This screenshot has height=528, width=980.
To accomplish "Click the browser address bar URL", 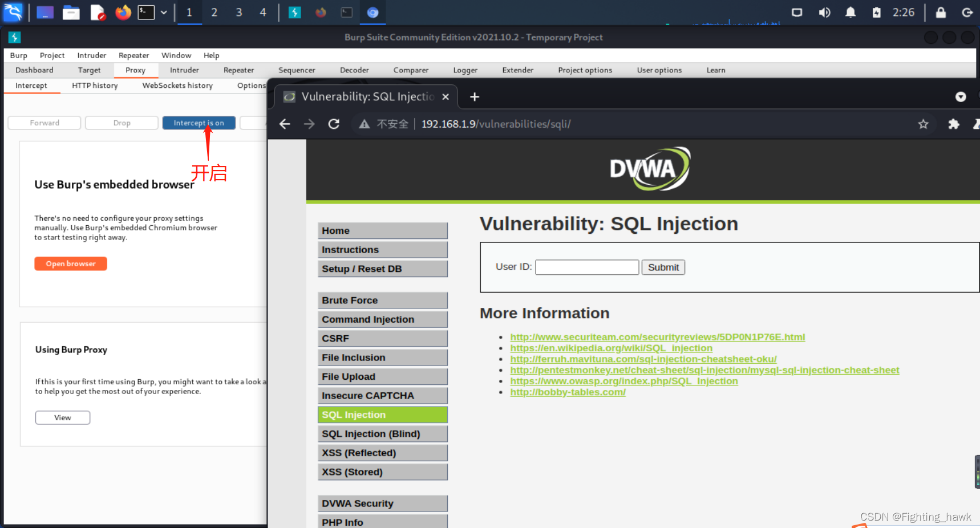I will click(496, 124).
